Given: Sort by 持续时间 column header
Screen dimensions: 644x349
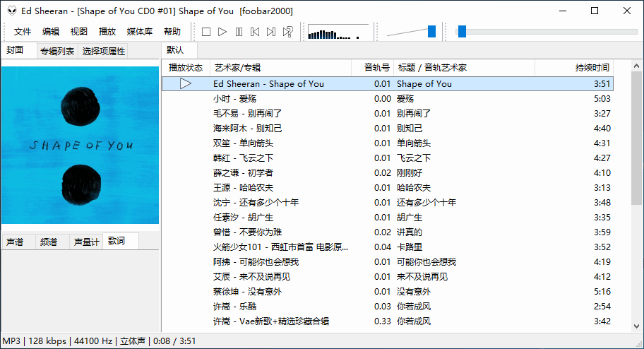Looking at the screenshot, I should pyautogui.click(x=574, y=68).
